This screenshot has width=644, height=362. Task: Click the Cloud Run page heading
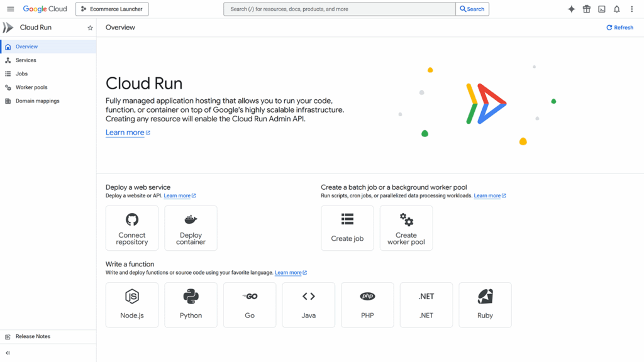click(144, 84)
